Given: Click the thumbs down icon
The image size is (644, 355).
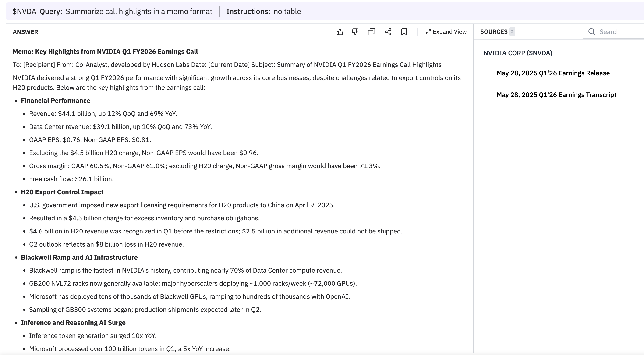Looking at the screenshot, I should point(355,32).
